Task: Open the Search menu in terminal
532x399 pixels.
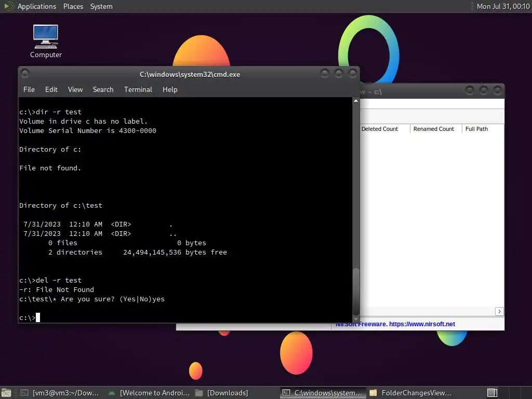Action: [103, 89]
